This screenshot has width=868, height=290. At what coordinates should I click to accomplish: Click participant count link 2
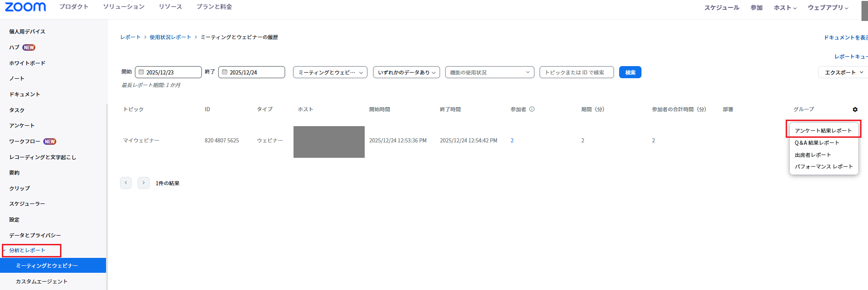pyautogui.click(x=512, y=141)
